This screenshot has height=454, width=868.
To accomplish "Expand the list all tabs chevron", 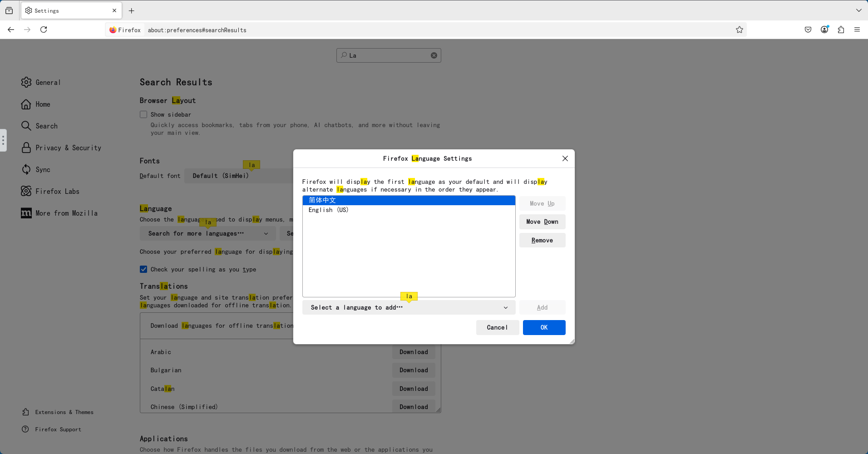I will click(859, 10).
